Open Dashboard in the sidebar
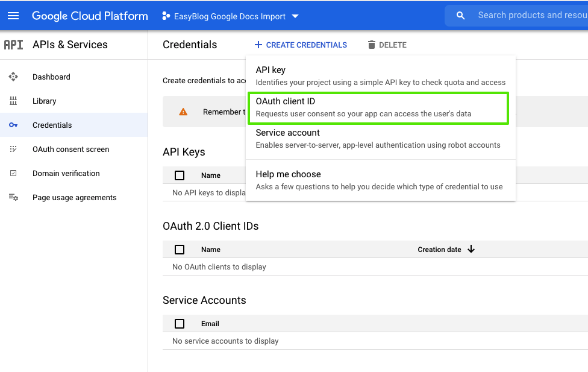The height and width of the screenshot is (372, 588). (x=74, y=77)
